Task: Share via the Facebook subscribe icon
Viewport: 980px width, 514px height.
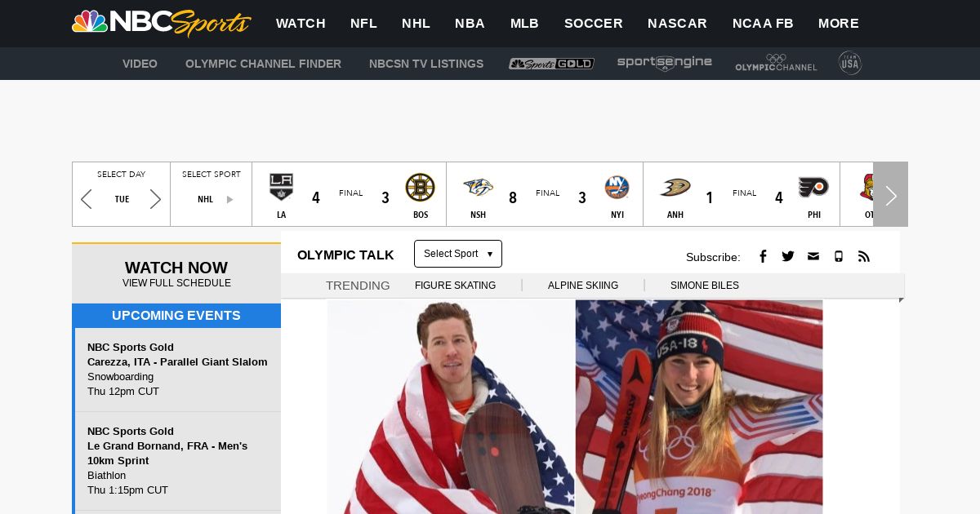Action: [x=763, y=256]
